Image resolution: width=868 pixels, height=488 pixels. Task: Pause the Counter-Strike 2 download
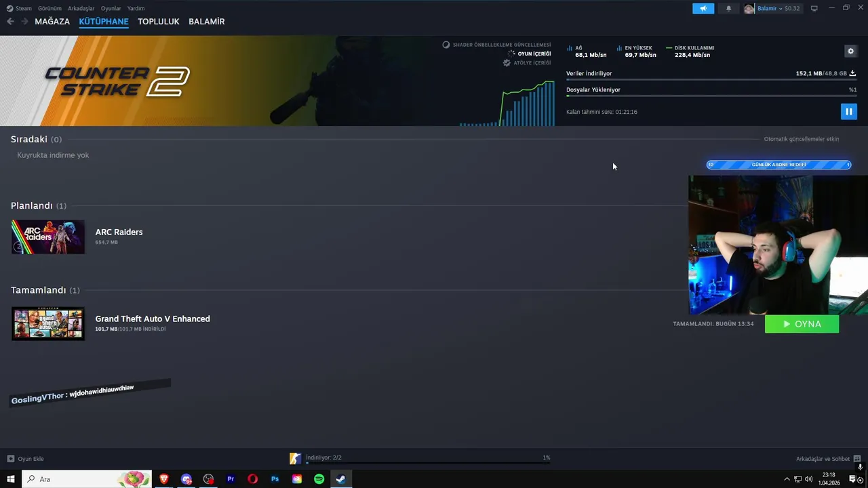click(x=848, y=112)
